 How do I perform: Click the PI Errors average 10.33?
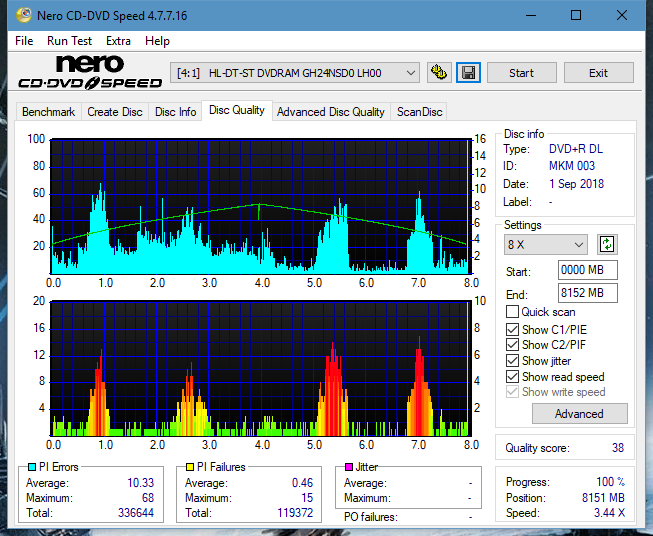140,482
